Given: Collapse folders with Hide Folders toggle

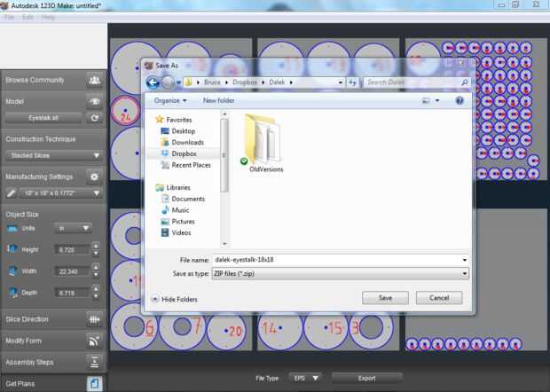Looking at the screenshot, I should coord(175,299).
